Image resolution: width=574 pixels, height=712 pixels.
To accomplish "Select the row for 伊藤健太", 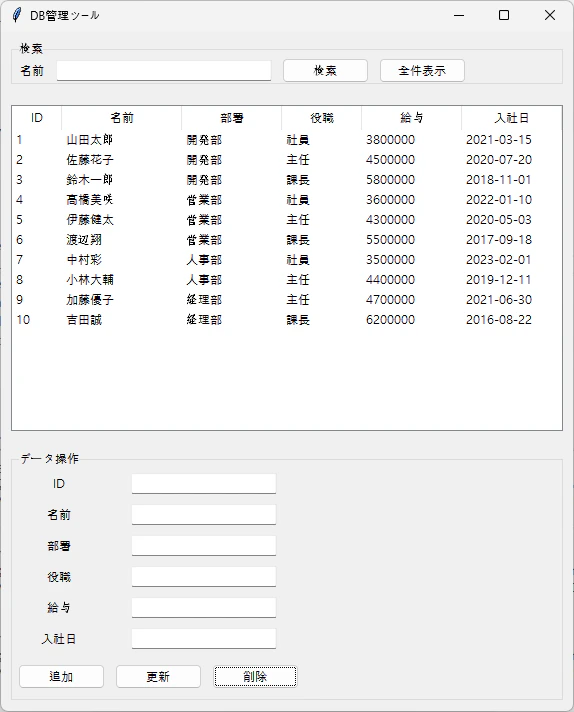I will 287,220.
